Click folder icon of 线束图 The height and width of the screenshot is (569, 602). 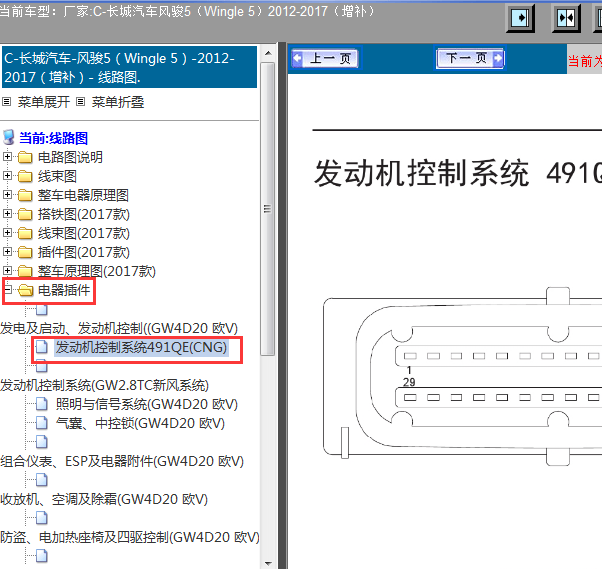25,176
